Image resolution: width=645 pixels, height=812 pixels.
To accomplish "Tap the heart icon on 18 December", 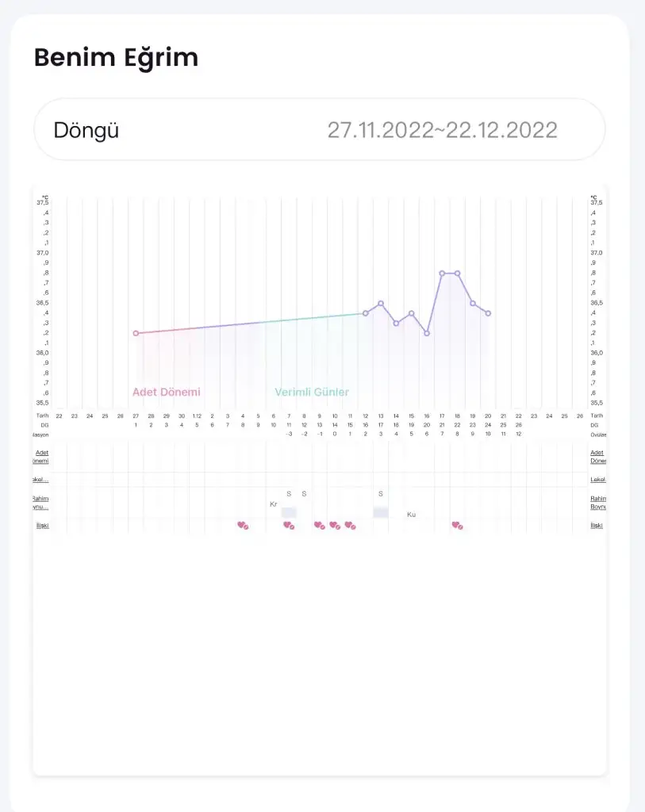I will 457,525.
